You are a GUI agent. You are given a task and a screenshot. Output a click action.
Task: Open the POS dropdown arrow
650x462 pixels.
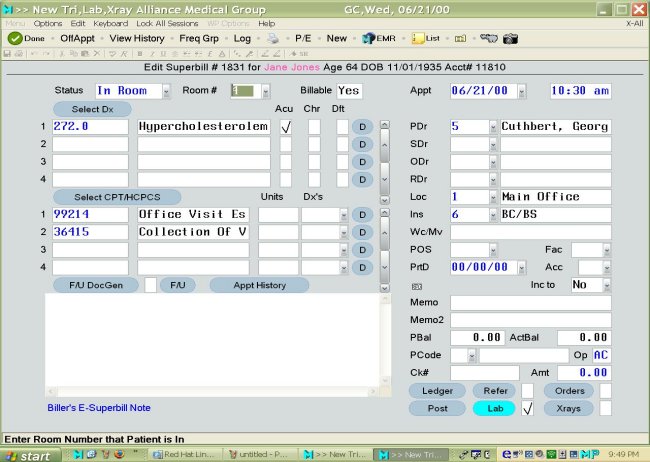[x=493, y=250]
